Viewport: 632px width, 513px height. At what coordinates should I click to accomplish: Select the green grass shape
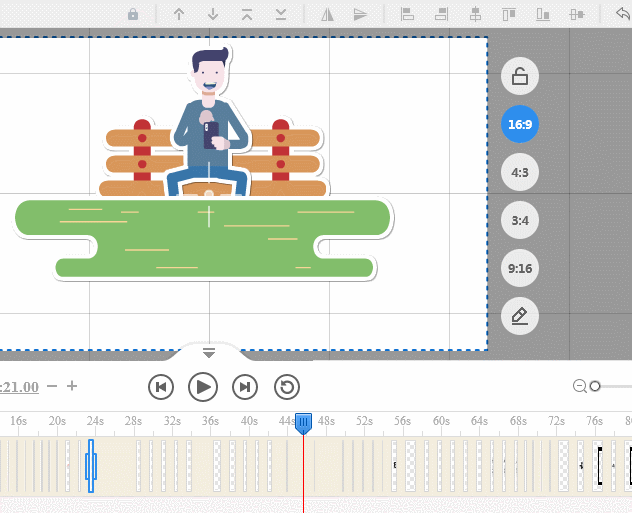(204, 239)
